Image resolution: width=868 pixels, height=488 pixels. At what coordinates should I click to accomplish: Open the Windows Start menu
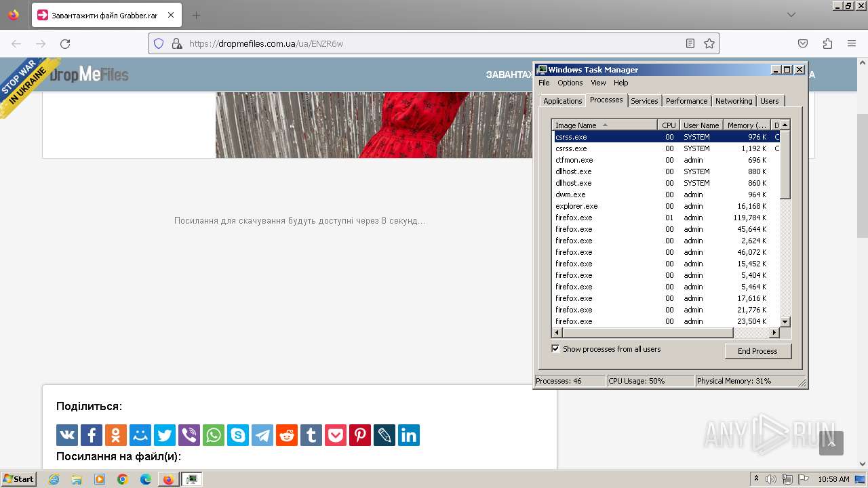[18, 479]
